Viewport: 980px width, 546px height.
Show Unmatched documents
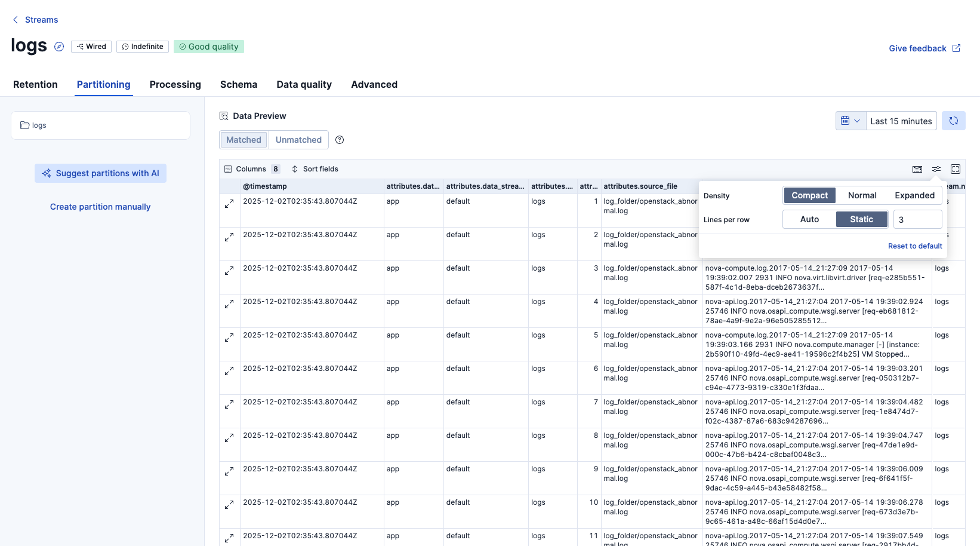(298, 140)
